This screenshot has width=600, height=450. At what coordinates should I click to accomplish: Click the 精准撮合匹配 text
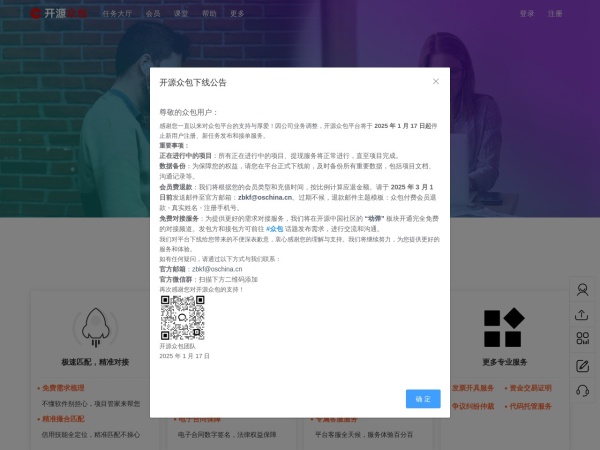pyautogui.click(x=63, y=419)
